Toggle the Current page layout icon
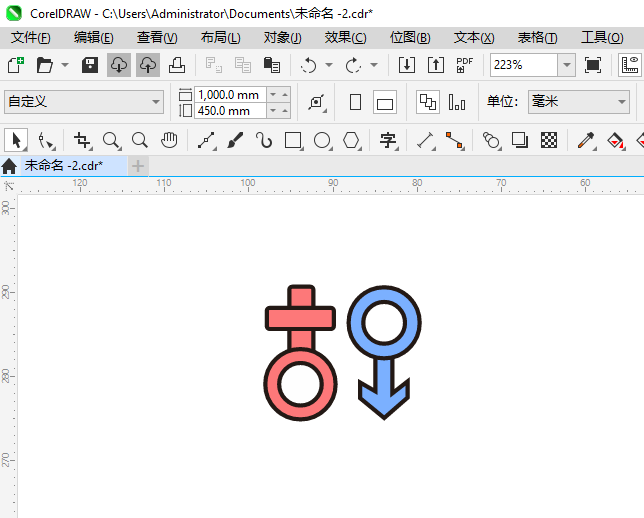644x518 pixels. point(457,102)
